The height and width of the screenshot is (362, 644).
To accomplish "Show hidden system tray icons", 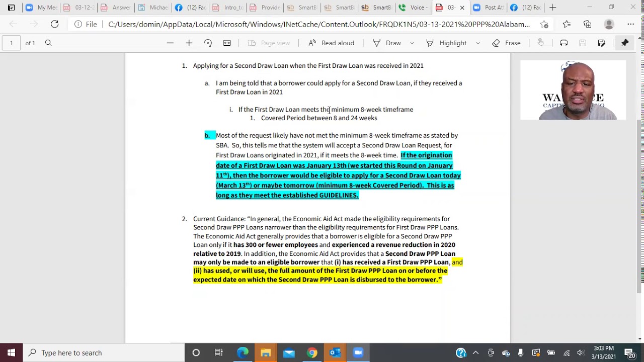I will 475,353.
